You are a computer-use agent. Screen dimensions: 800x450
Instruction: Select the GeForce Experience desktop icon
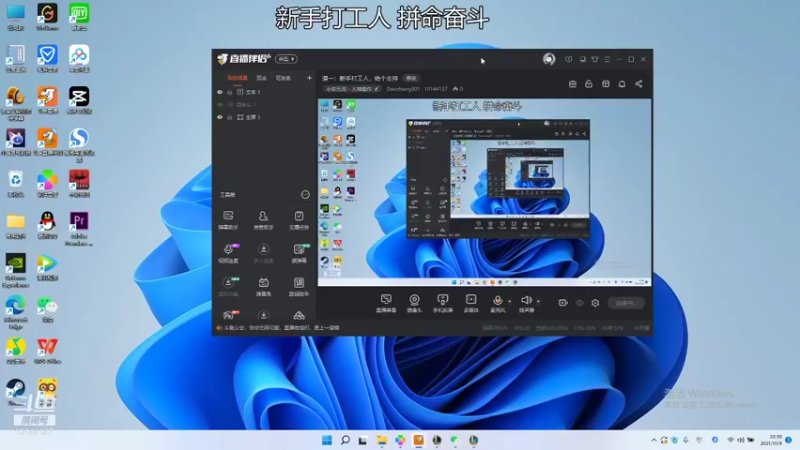15,270
